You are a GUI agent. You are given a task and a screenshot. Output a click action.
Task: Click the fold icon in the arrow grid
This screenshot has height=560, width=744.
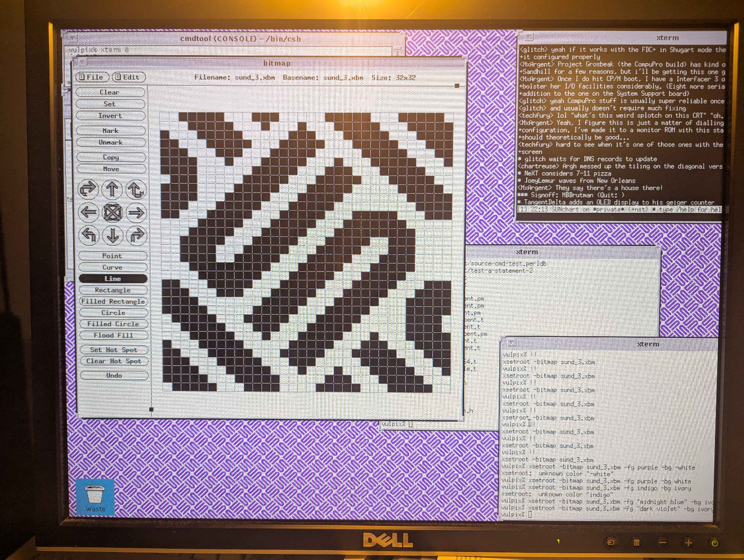[112, 212]
